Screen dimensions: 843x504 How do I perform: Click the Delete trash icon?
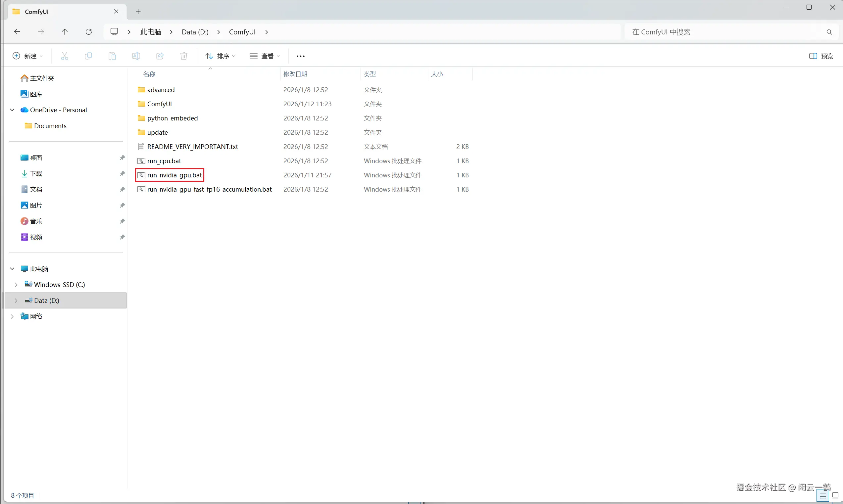tap(184, 56)
